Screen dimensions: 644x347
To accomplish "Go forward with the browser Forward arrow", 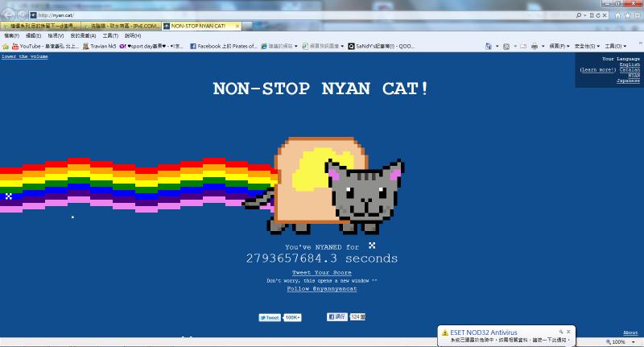I will 22,14.
